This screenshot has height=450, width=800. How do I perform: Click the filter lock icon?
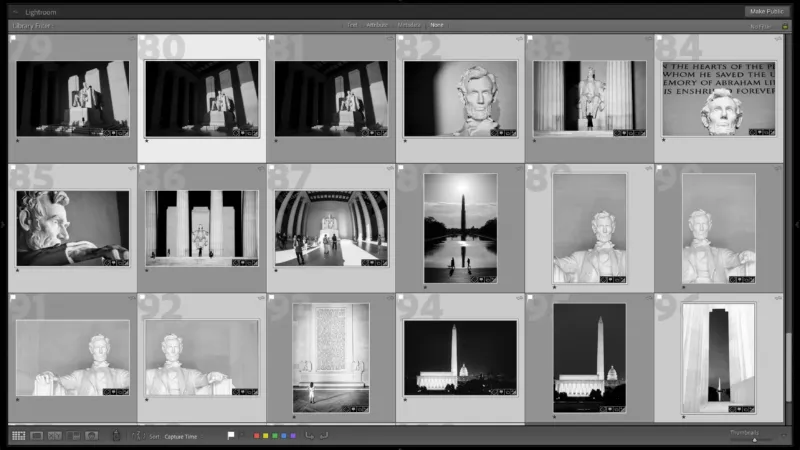click(x=785, y=26)
